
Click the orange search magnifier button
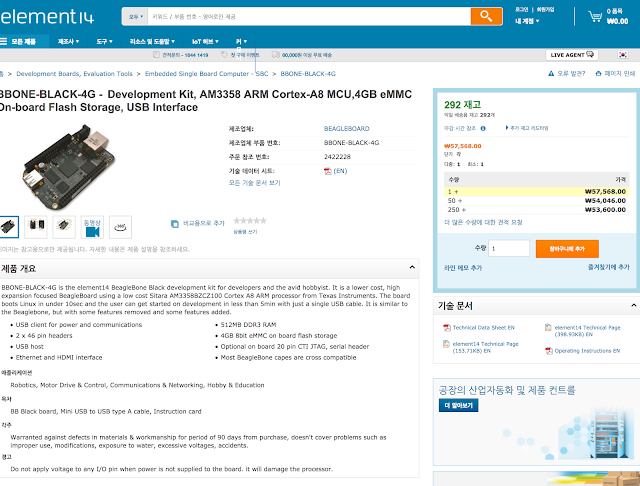[486, 16]
